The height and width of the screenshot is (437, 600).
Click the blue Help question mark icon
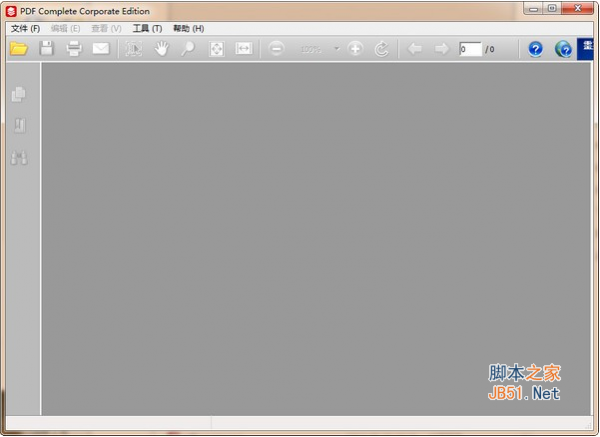[x=536, y=49]
